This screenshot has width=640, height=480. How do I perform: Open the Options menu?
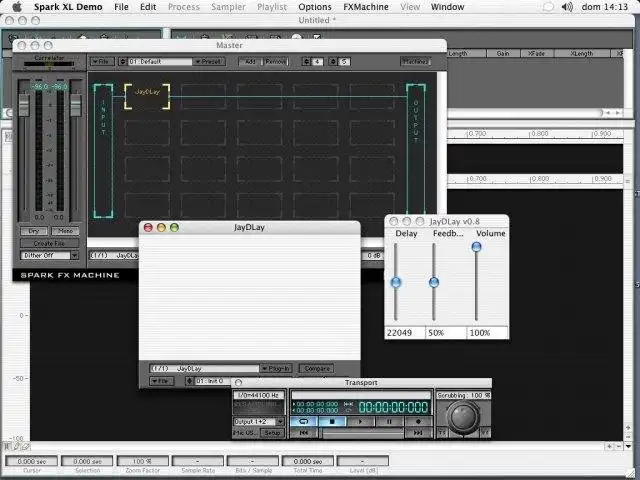[x=315, y=7]
